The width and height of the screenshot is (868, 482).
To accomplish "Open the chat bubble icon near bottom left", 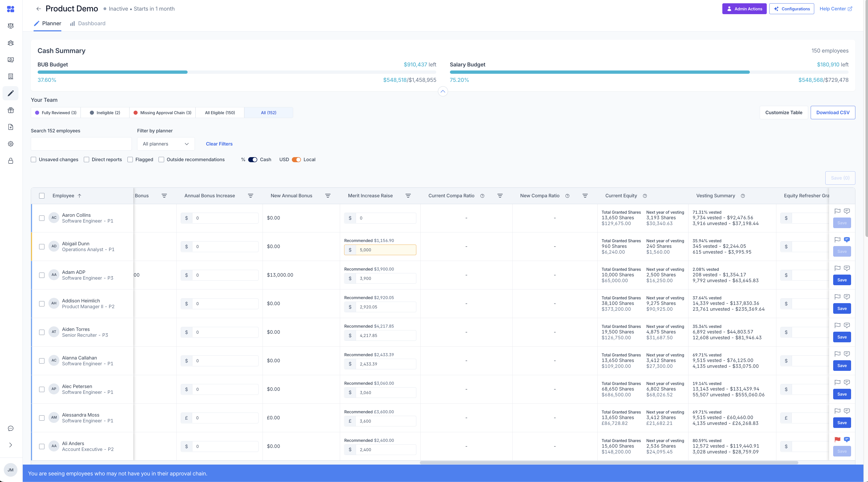I will click(x=10, y=428).
